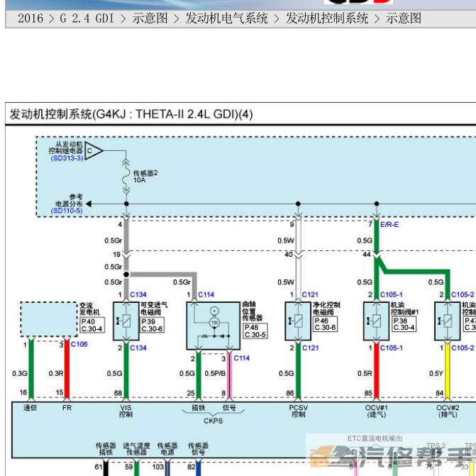Open the G 2.4 GDI breadcrumb
The image size is (476, 476).
pos(87,18)
